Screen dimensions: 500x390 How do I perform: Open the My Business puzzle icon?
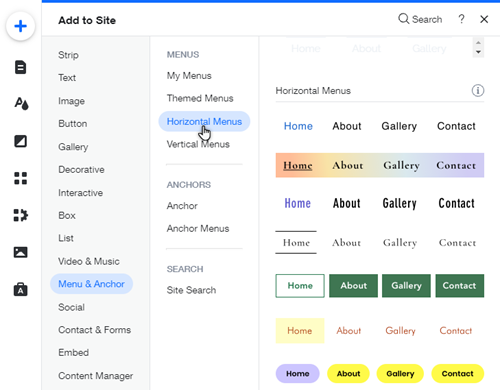(21, 215)
